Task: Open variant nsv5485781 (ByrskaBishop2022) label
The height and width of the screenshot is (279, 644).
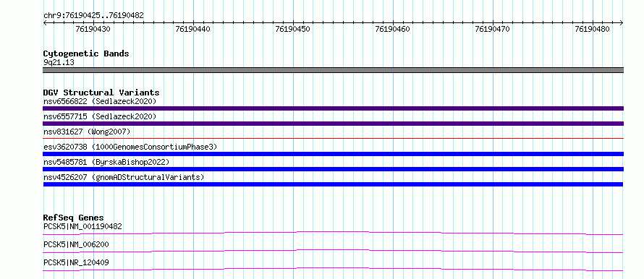Action: pyautogui.click(x=106, y=162)
